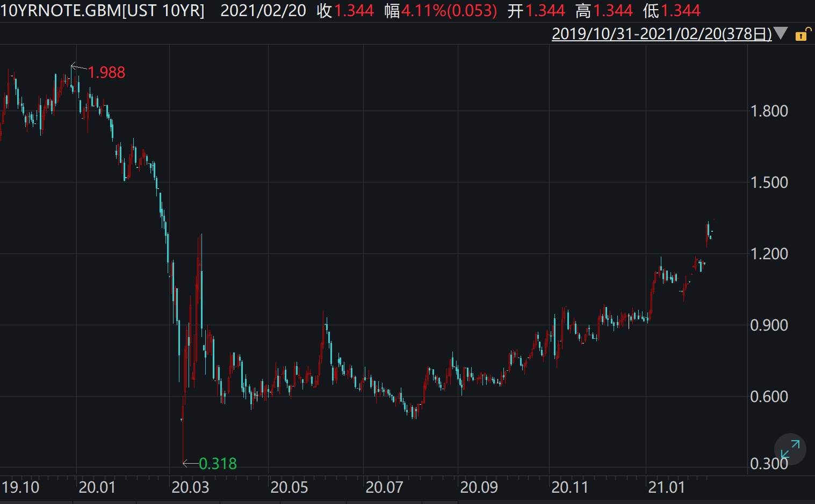Image resolution: width=815 pixels, height=504 pixels.
Task: Click the green 0.318 low price marker
Action: point(218,464)
